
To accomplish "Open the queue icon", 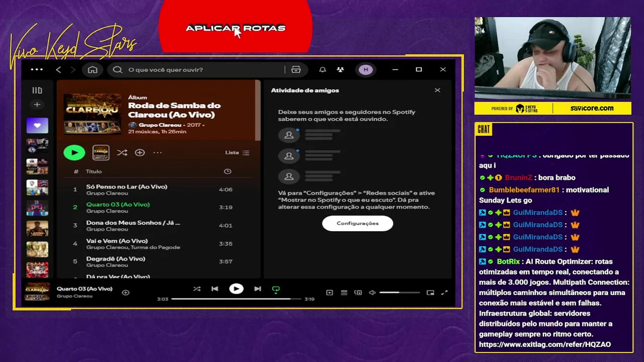I will click(x=344, y=292).
